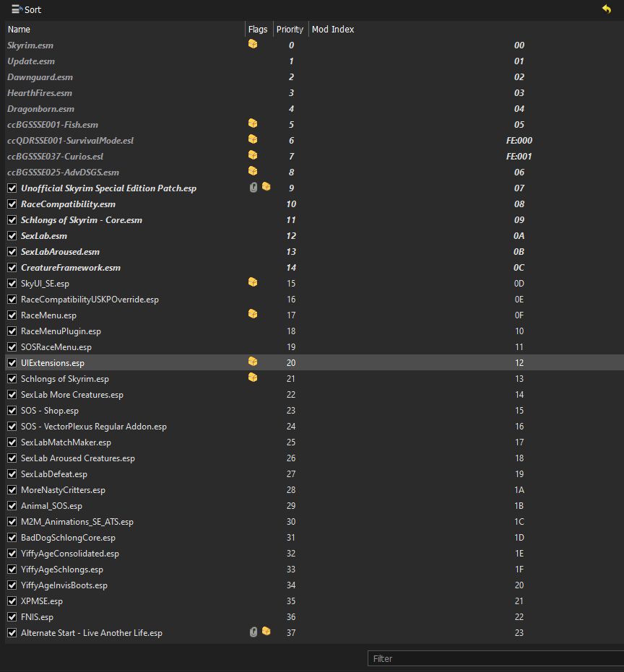Image resolution: width=624 pixels, height=672 pixels.
Task: Click the Sort button
Action: [x=26, y=9]
